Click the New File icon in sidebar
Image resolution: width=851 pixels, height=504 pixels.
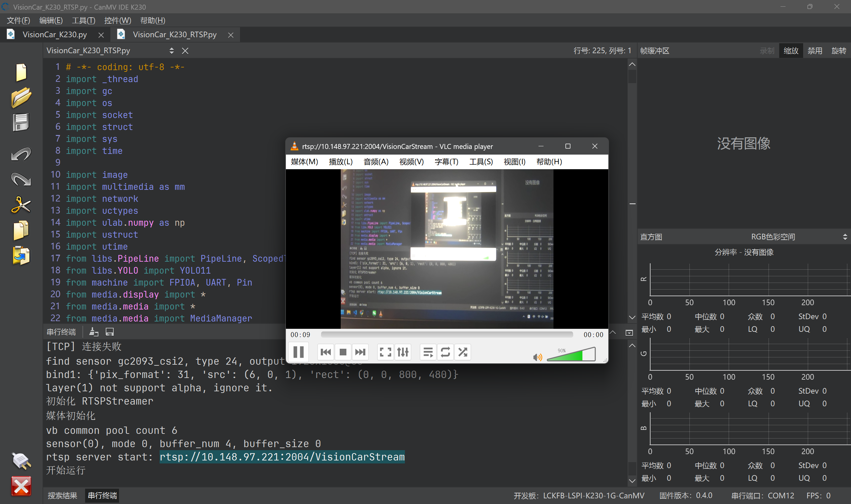click(21, 72)
